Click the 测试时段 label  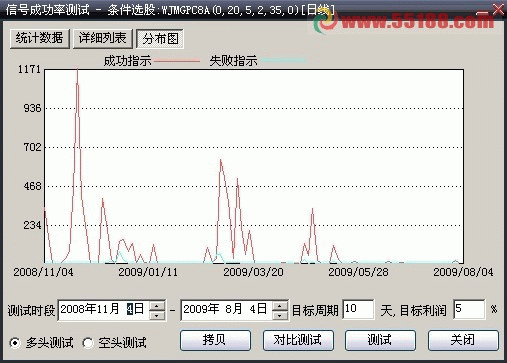pos(31,310)
